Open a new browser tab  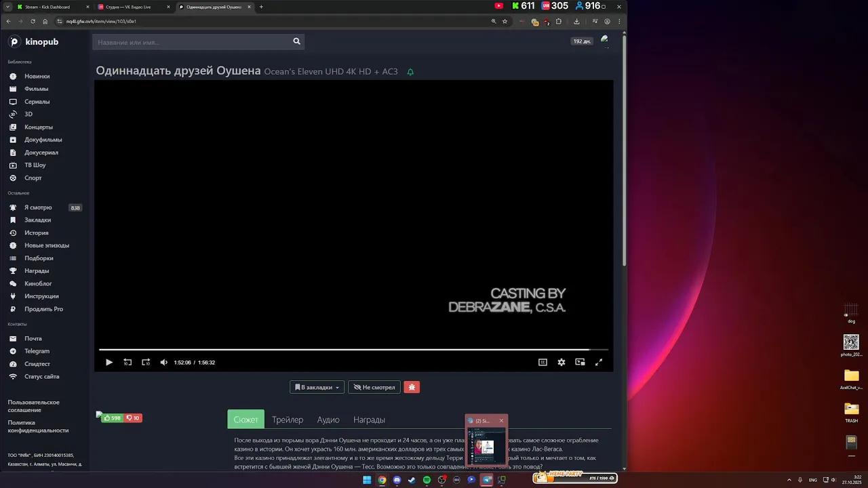[261, 7]
